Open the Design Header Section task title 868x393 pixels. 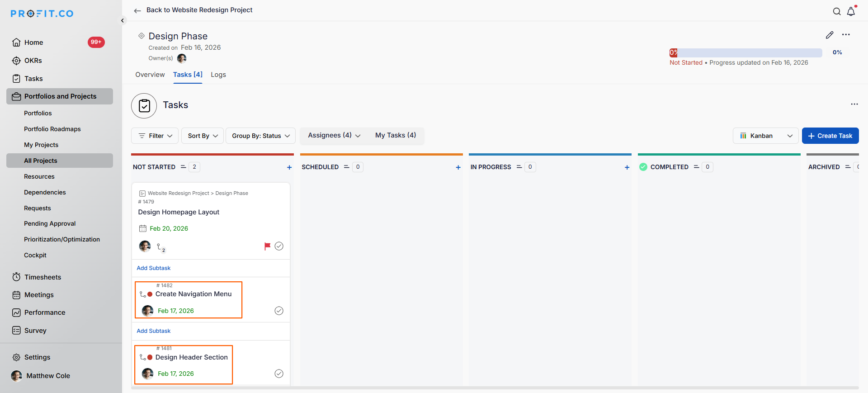pyautogui.click(x=192, y=357)
